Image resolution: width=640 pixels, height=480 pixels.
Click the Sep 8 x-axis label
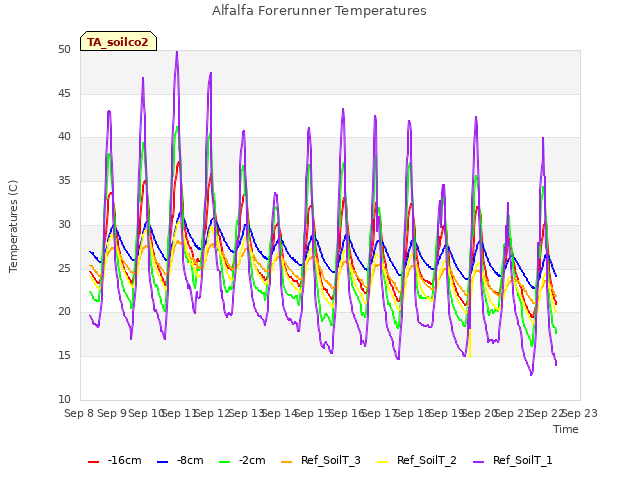point(79,413)
